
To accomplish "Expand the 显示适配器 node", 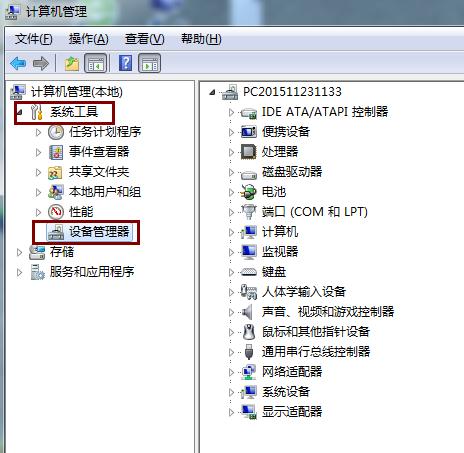I will point(231,412).
